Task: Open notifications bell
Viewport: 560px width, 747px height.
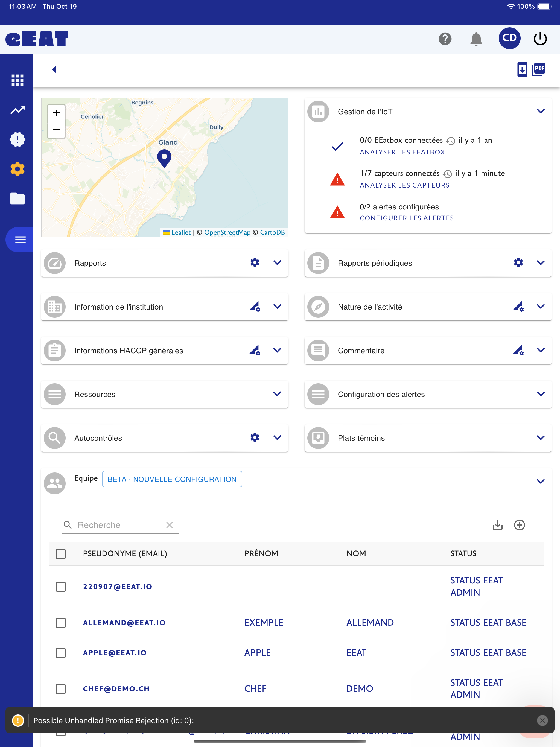Action: point(476,39)
